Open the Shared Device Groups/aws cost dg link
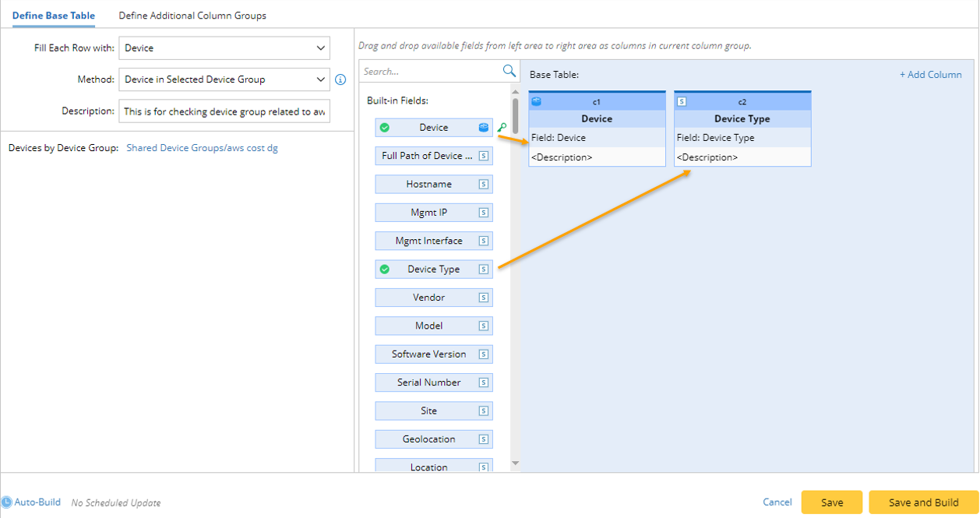 202,146
